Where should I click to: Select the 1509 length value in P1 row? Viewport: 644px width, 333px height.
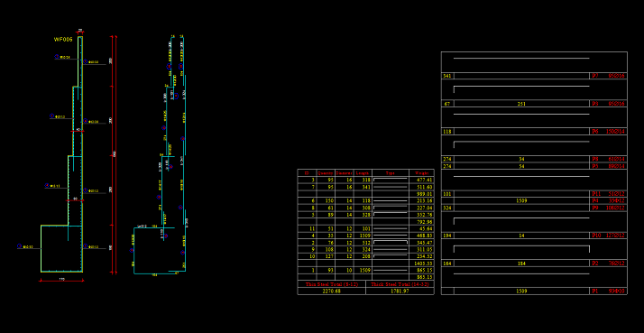(x=521, y=291)
